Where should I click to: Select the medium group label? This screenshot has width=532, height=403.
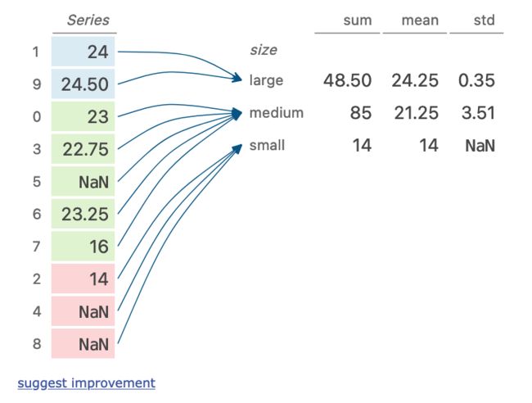pos(276,113)
